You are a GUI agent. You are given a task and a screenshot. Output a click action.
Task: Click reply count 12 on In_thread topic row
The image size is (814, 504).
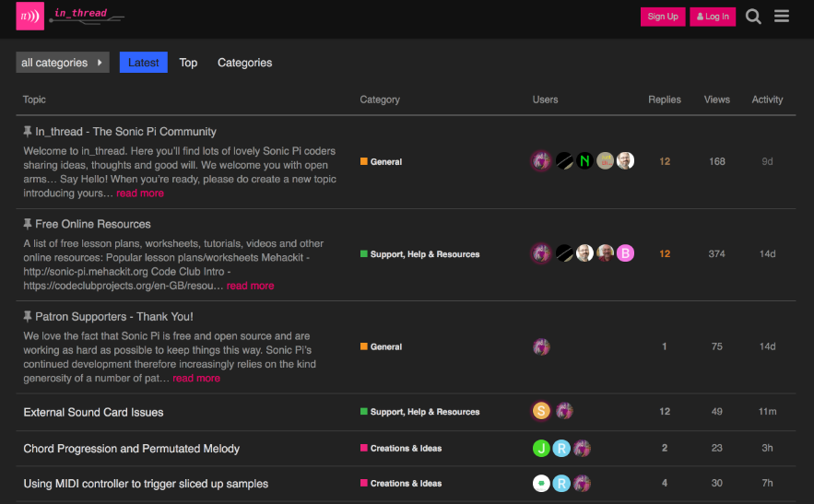pos(665,161)
